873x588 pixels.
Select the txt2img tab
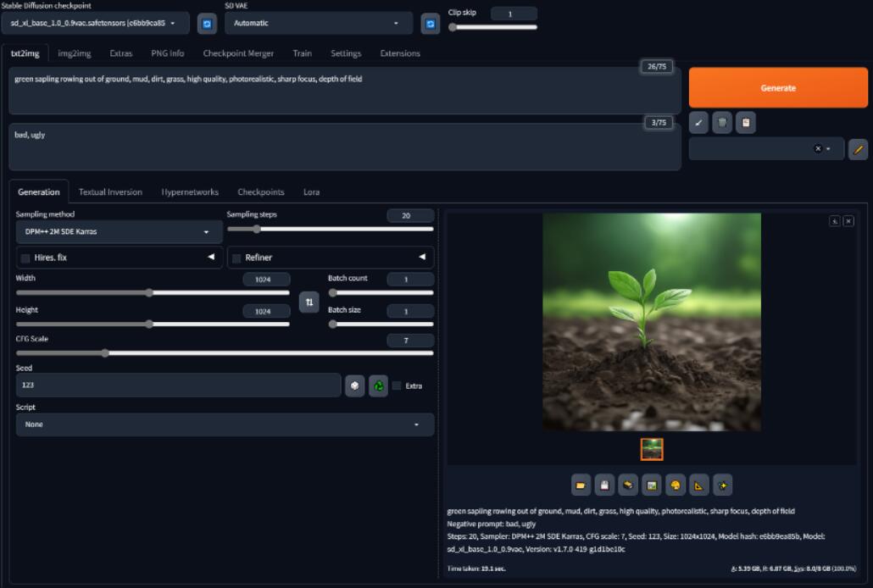click(25, 53)
